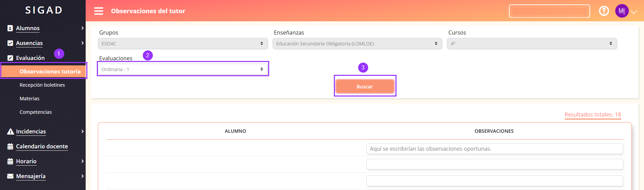Click the Evaluación pencil icon

click(x=10, y=58)
